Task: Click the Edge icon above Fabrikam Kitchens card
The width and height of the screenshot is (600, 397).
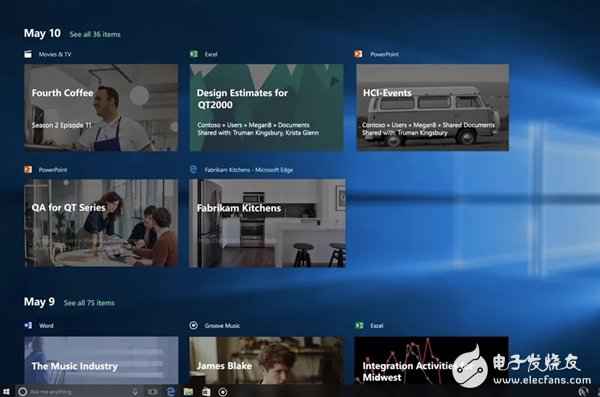Action: click(x=194, y=169)
